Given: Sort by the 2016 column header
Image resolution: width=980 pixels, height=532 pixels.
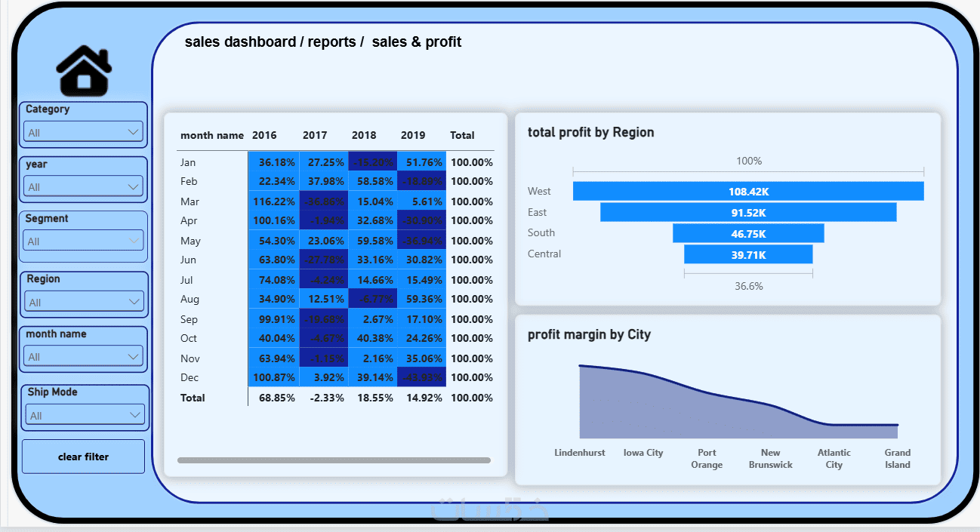Looking at the screenshot, I should [x=264, y=135].
